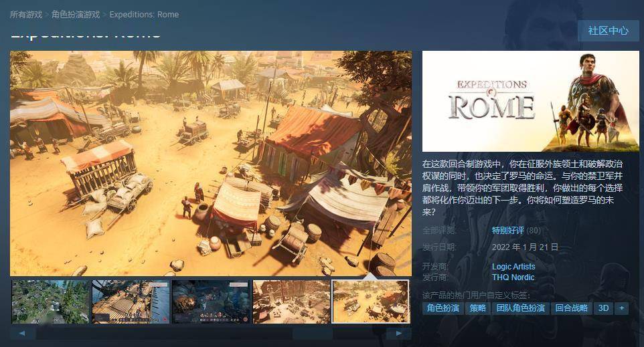The height and width of the screenshot is (347, 644).
Task: Click the thumbnail strip scrollbar handle
Action: 313,333
